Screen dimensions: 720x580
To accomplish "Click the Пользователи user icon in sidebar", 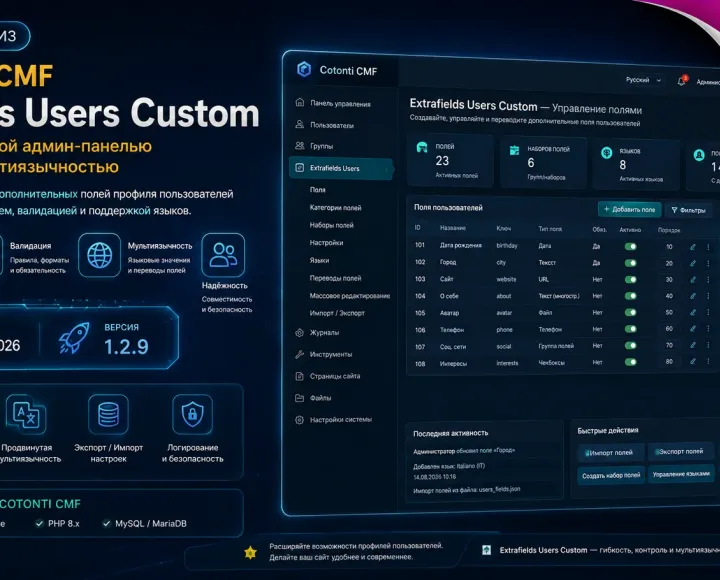I will pyautogui.click(x=299, y=124).
